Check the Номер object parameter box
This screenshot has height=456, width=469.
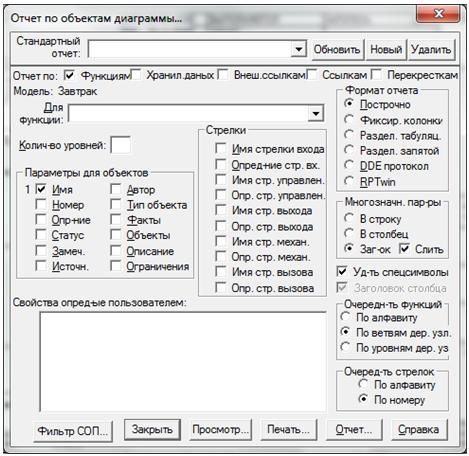pos(41,204)
